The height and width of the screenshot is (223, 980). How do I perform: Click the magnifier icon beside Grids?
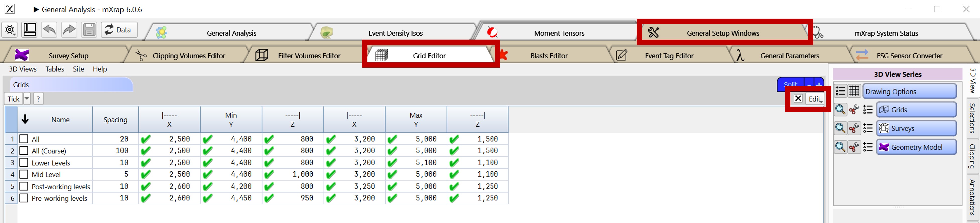pos(840,110)
